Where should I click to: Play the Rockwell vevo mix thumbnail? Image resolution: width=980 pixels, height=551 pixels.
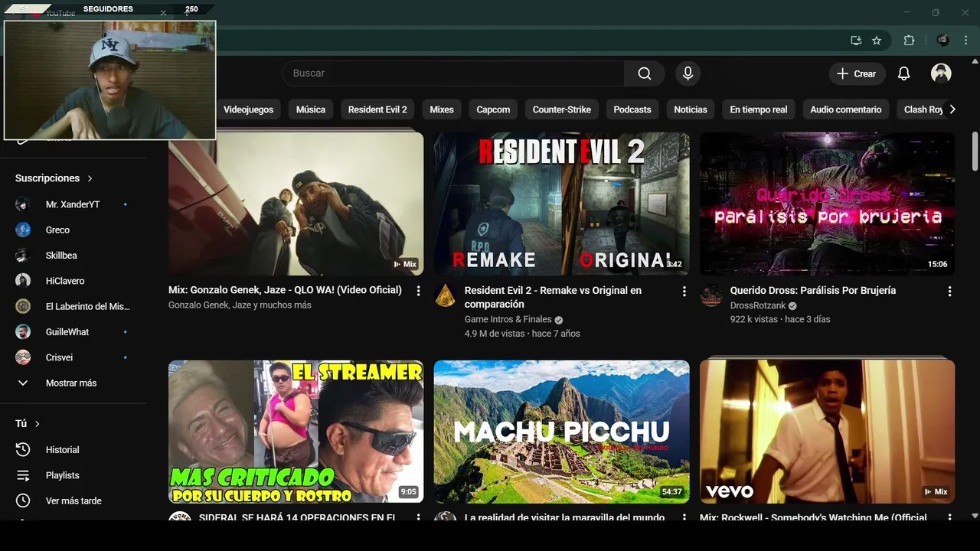click(x=827, y=432)
